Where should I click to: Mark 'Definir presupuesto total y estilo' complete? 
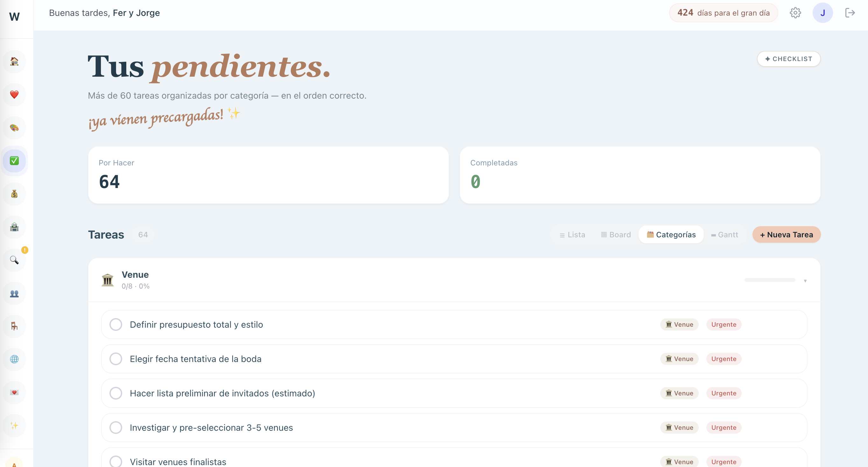tap(115, 324)
